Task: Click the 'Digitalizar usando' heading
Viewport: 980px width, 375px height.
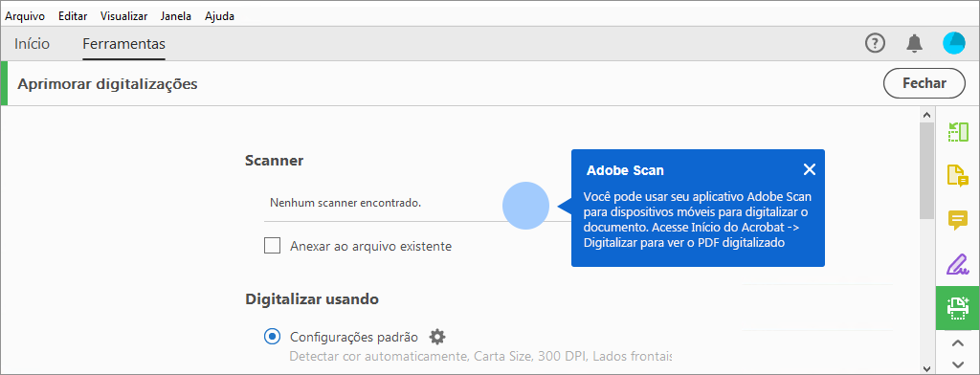Action: tap(312, 299)
